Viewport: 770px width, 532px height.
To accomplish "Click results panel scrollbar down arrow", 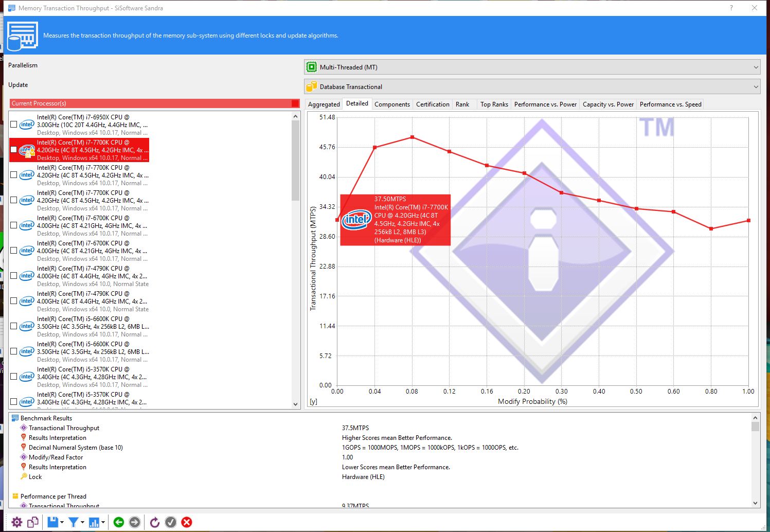I will point(755,503).
